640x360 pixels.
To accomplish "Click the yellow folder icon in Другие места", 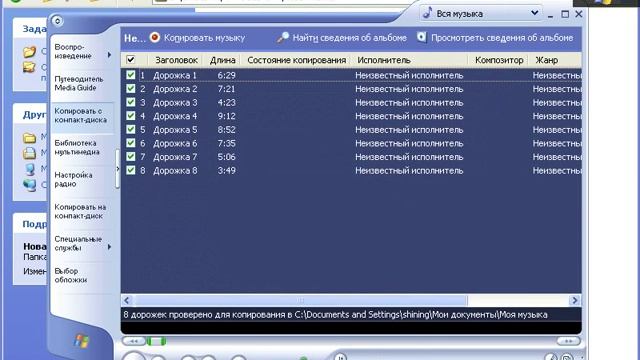I will point(29,138).
